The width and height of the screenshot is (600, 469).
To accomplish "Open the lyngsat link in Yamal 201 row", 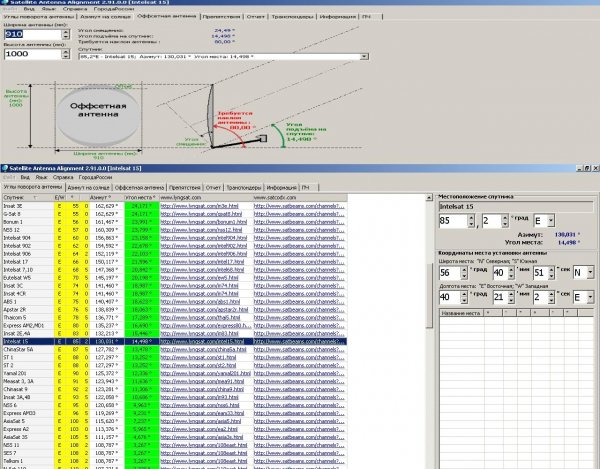I will point(205,373).
